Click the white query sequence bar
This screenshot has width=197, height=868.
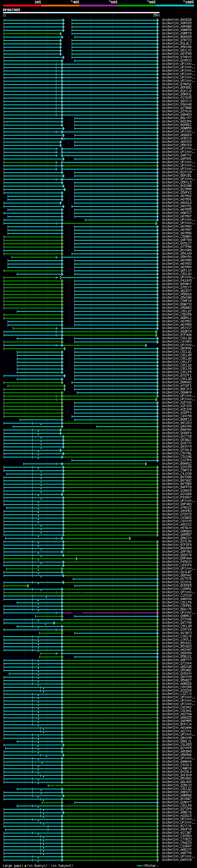[x=81, y=12]
